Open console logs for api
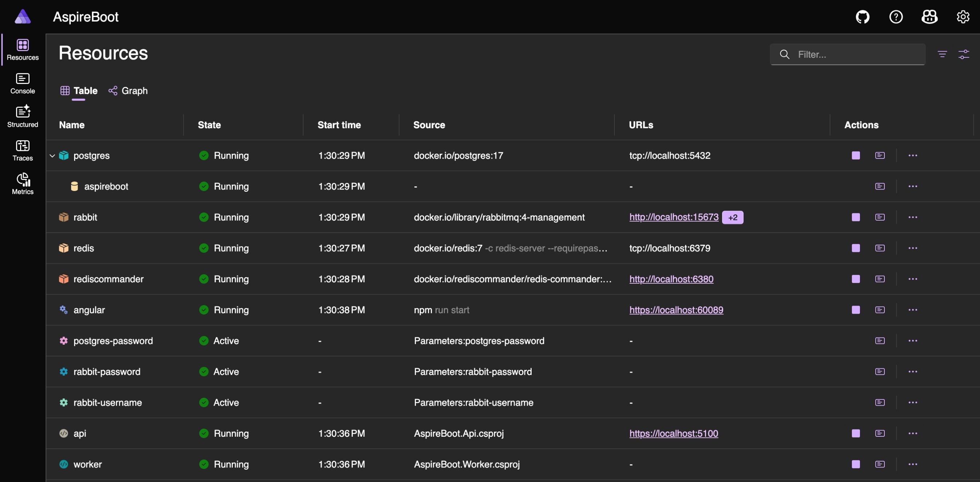Viewport: 980px width, 482px height. [880, 433]
